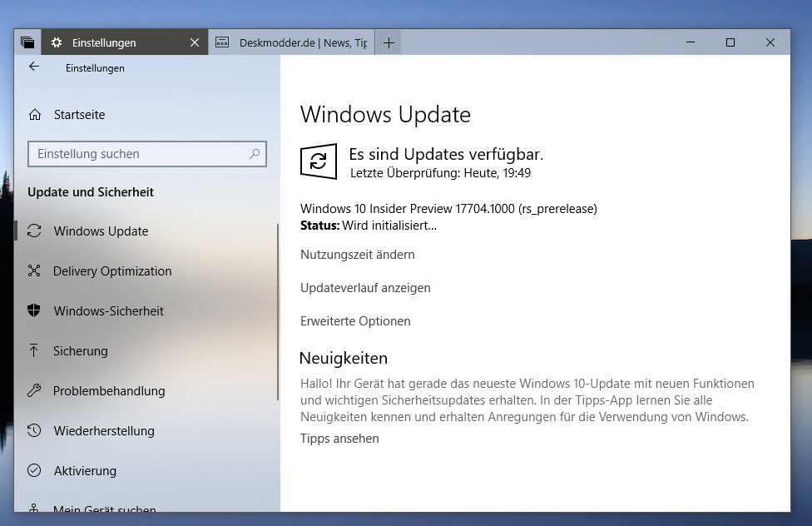Click the Es sind Updates verfügbar heading
The image size is (812, 526).
pyautogui.click(x=446, y=154)
